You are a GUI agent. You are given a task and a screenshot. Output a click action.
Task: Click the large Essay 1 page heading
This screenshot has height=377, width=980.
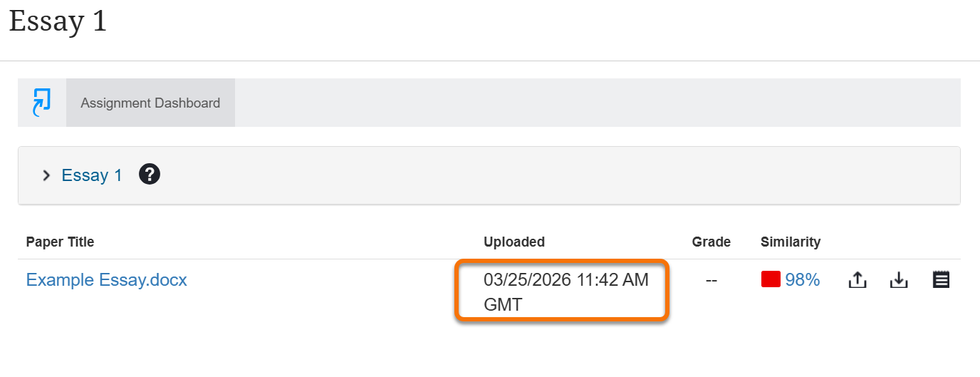[58, 21]
